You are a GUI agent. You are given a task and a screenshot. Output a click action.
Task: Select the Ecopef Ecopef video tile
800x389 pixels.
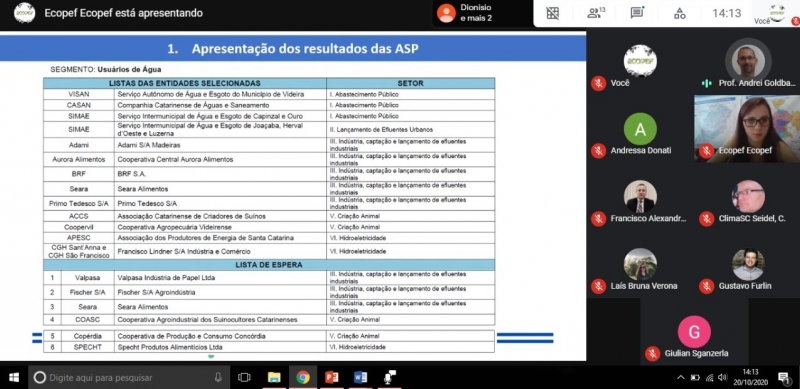[x=747, y=129]
